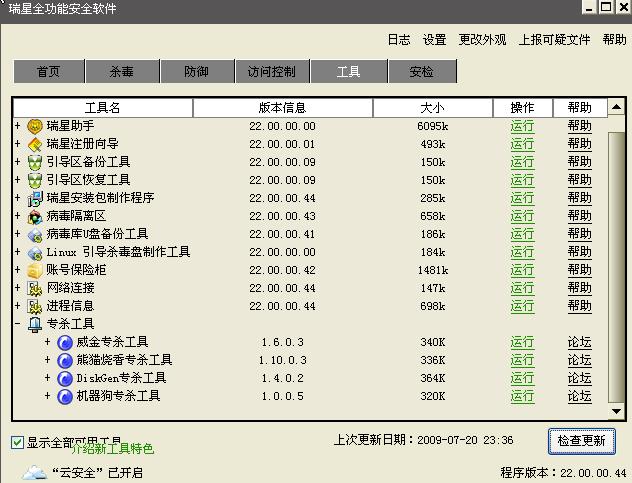Click 程序版本 22.00.00.44 text

563,472
